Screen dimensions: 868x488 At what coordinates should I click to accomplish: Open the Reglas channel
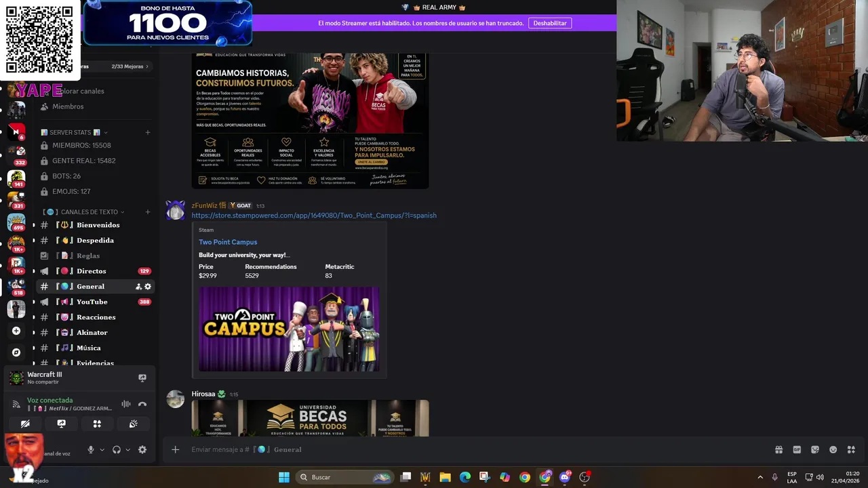tap(95, 256)
